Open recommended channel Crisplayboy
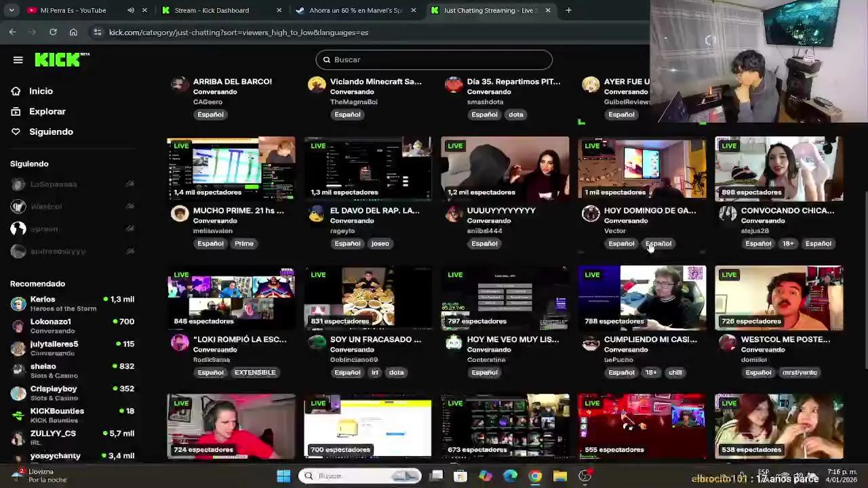This screenshot has width=868, height=488. (x=71, y=392)
